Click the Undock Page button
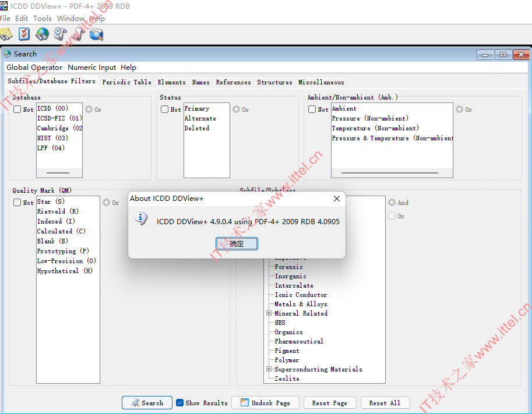 (x=265, y=403)
